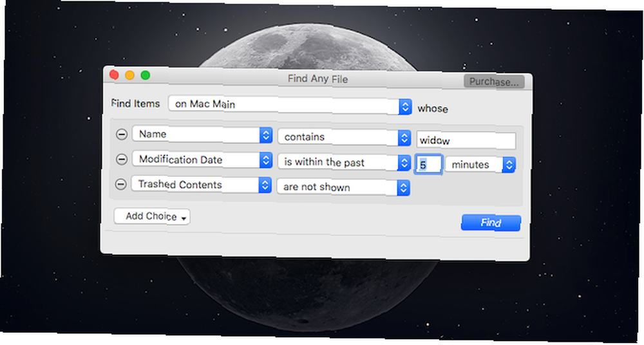Minimize the window with the yellow button

(130, 75)
